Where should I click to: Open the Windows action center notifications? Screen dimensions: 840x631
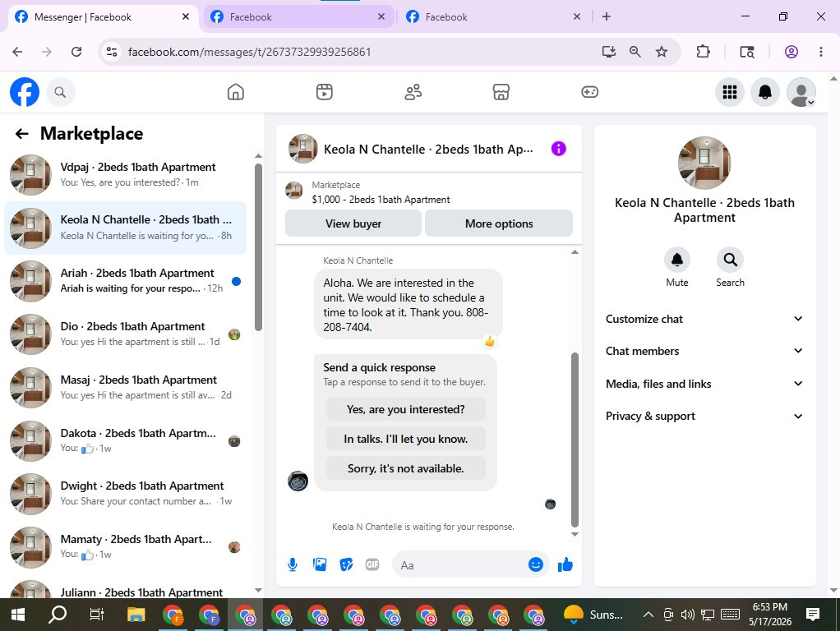coord(813,615)
